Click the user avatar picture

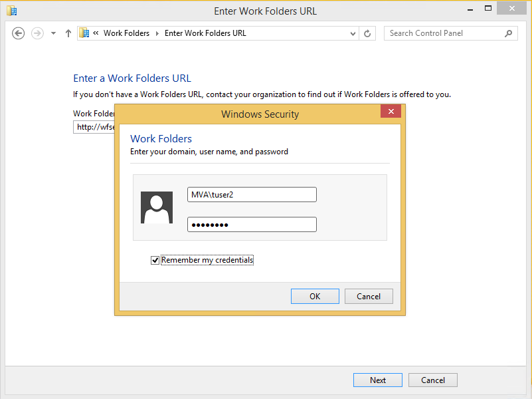(157, 207)
